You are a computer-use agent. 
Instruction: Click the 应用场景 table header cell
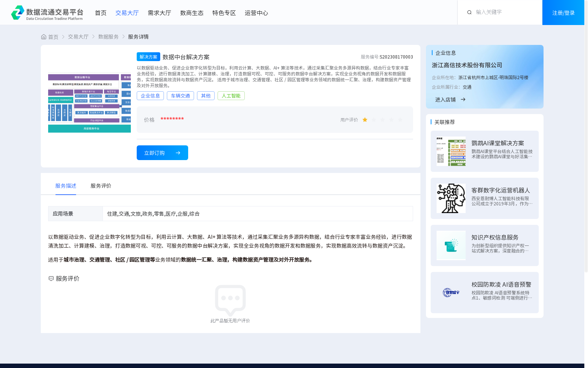(x=75, y=213)
